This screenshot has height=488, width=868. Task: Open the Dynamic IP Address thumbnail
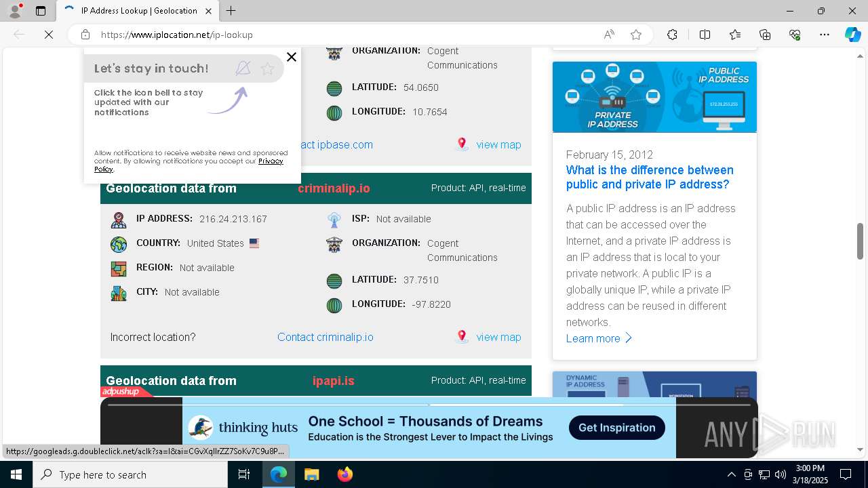tap(654, 384)
